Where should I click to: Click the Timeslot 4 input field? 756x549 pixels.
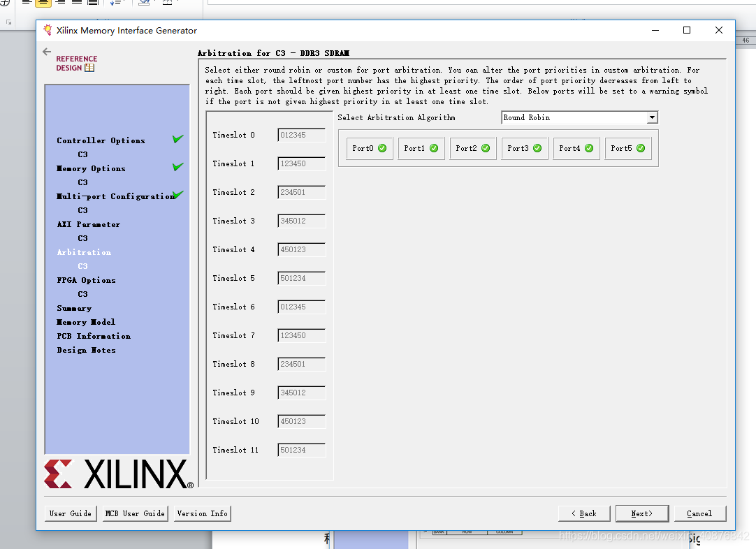coord(302,249)
